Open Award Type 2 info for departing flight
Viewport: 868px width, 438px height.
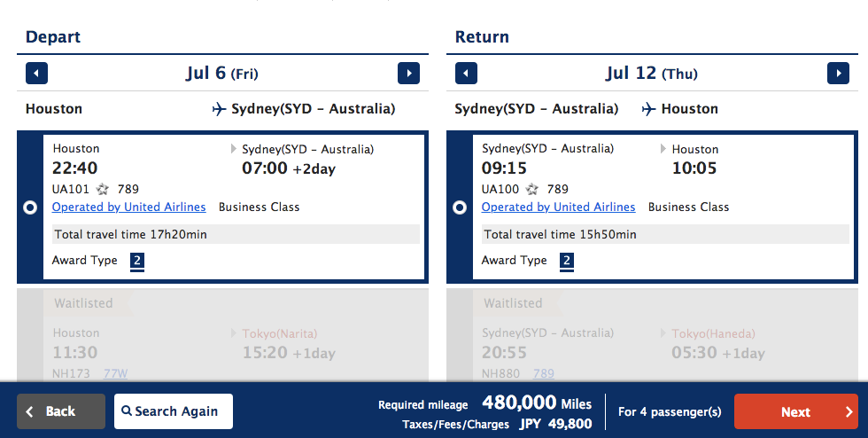coord(137,262)
